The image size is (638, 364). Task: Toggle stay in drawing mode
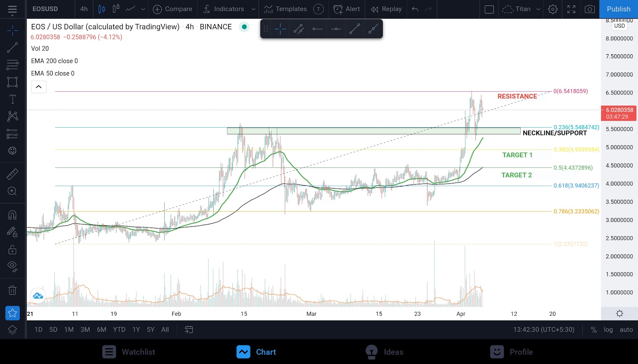(x=12, y=232)
